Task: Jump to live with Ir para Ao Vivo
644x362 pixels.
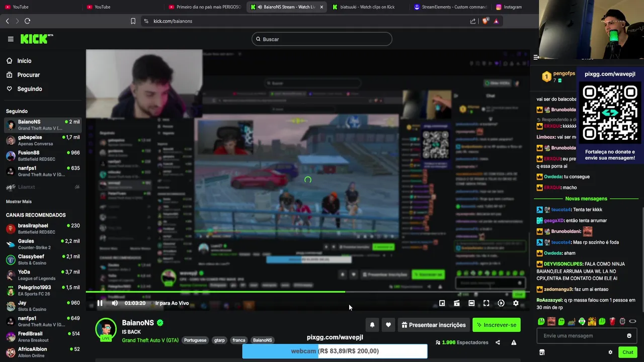Action: pos(172,303)
